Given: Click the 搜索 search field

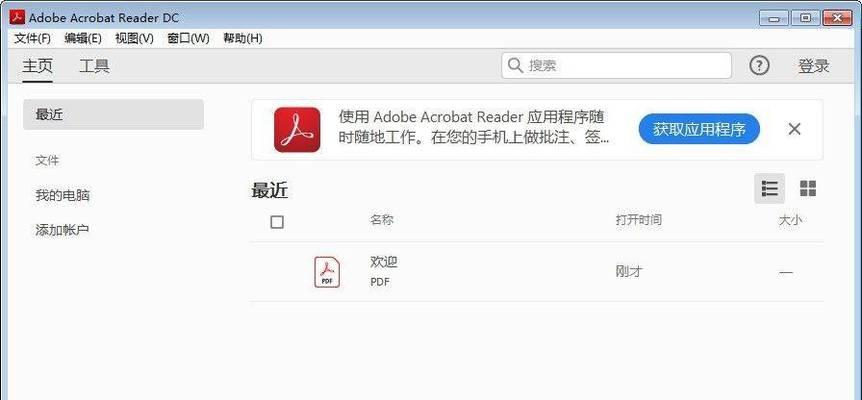Looking at the screenshot, I should tap(616, 66).
